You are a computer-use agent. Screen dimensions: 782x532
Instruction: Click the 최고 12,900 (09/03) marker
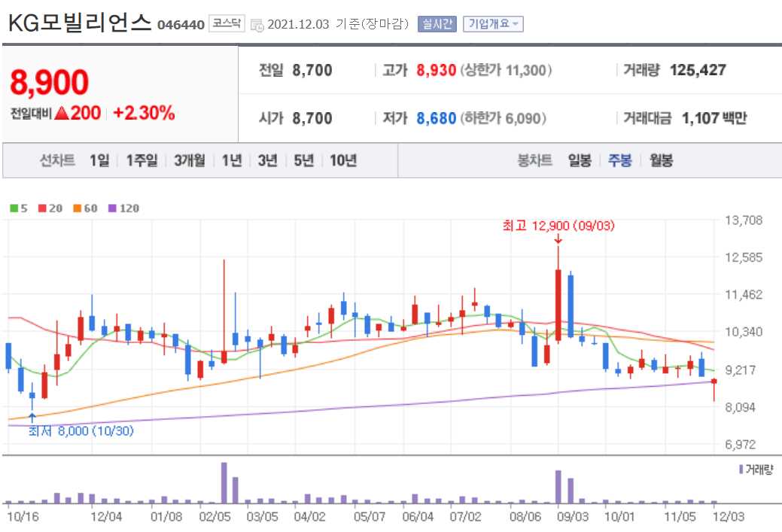(558, 226)
